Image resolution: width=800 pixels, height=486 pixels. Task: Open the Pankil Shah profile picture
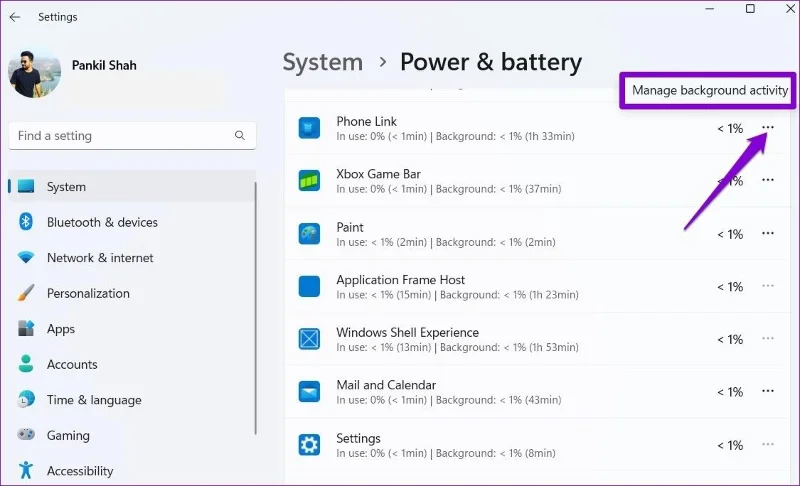click(34, 74)
